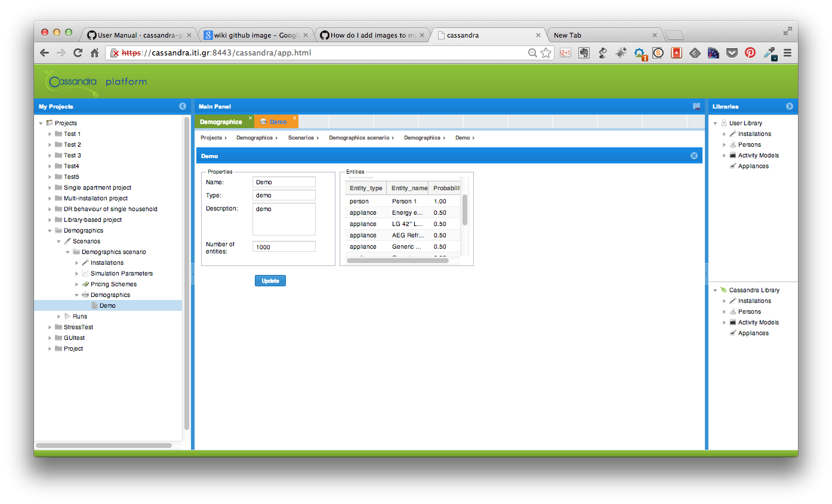Image resolution: width=832 pixels, height=504 pixels.
Task: Sort by Entity_name column header
Action: (x=408, y=188)
